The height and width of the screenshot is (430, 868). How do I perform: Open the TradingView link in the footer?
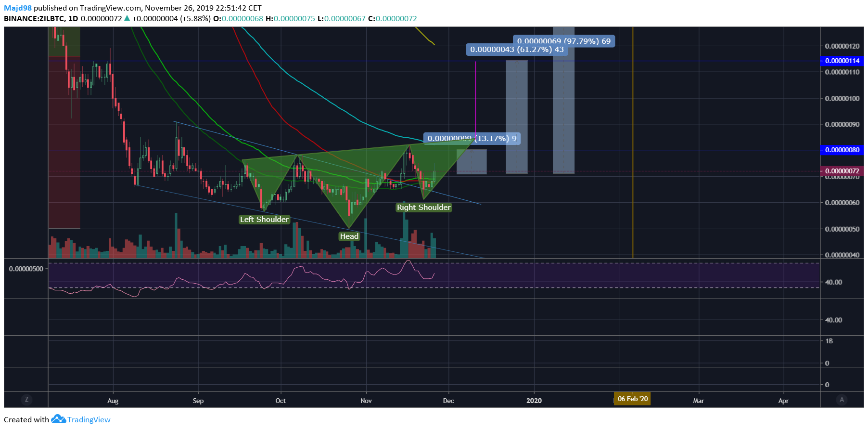pos(89,419)
